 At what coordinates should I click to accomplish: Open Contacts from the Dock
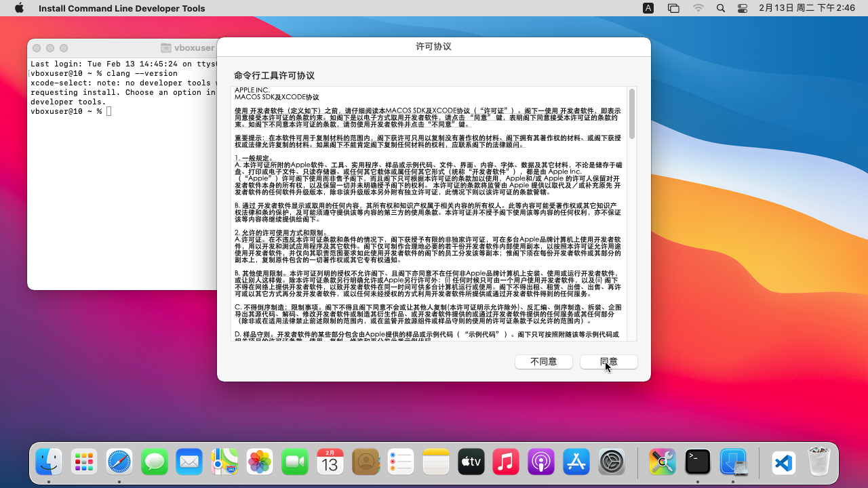click(366, 462)
